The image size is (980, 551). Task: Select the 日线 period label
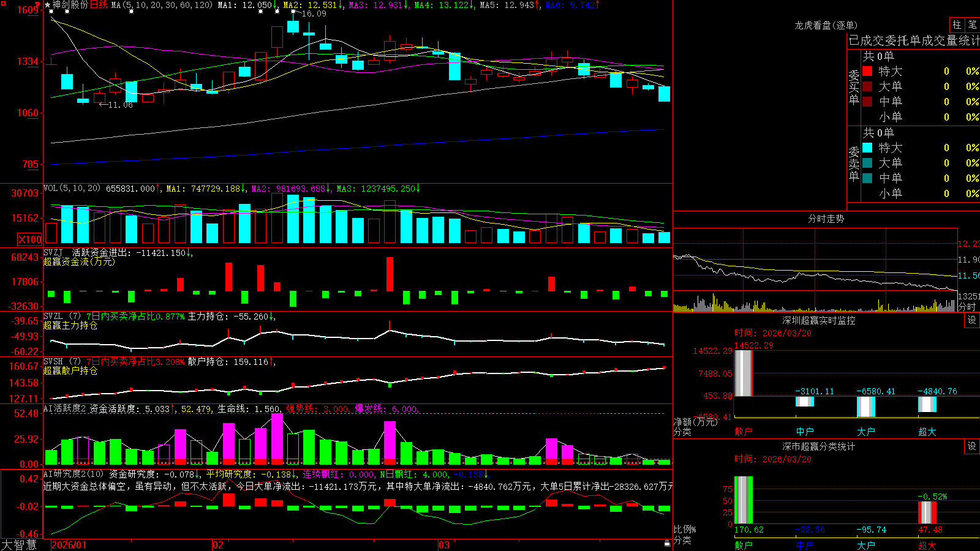(99, 5)
